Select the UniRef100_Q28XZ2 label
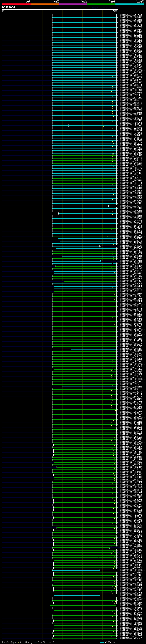Viewport: 146px width, 644px height. tap(131, 583)
